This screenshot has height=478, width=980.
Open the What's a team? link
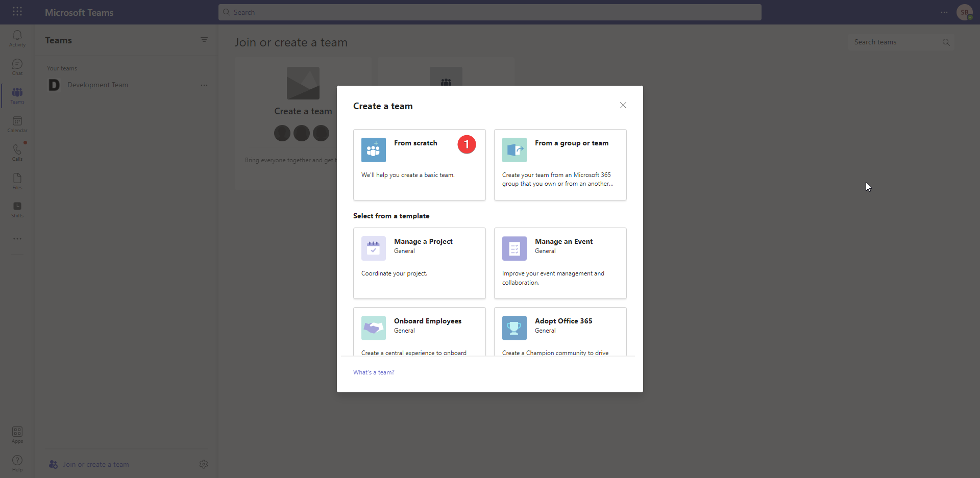point(374,372)
